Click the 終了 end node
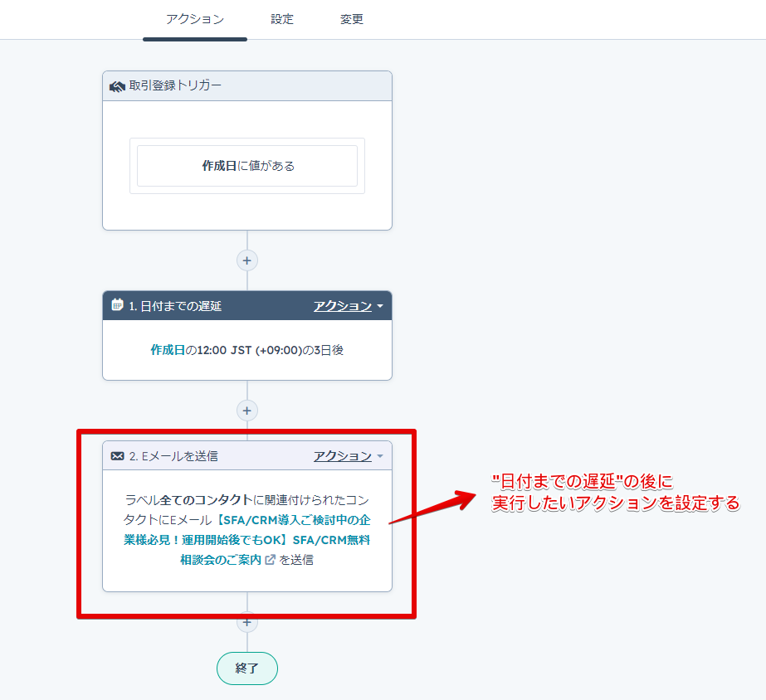 click(247, 668)
